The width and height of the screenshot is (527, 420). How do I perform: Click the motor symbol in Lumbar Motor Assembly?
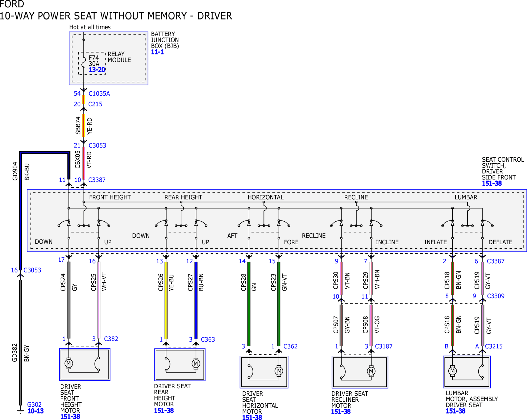tap(453, 371)
